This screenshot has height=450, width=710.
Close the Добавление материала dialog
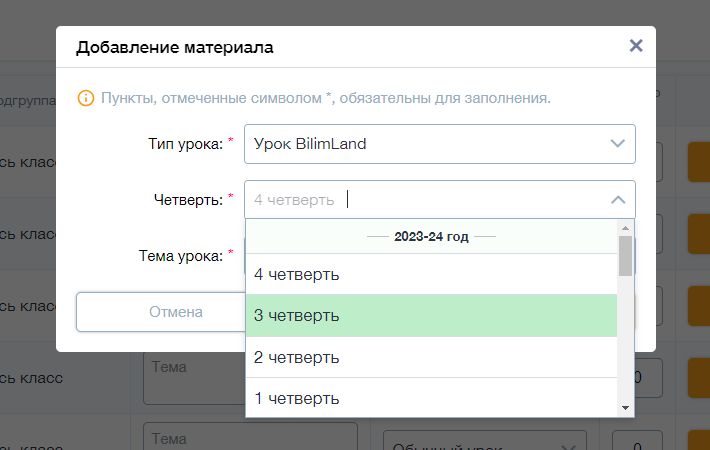(x=636, y=46)
